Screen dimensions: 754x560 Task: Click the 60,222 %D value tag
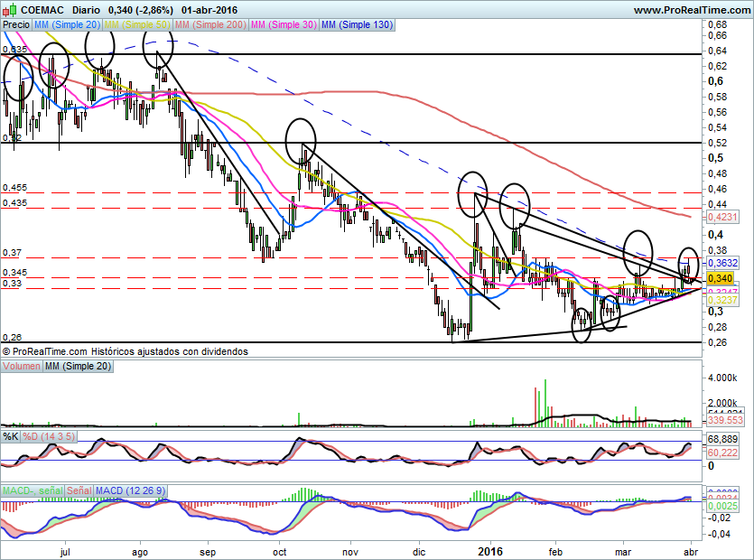[x=722, y=453]
